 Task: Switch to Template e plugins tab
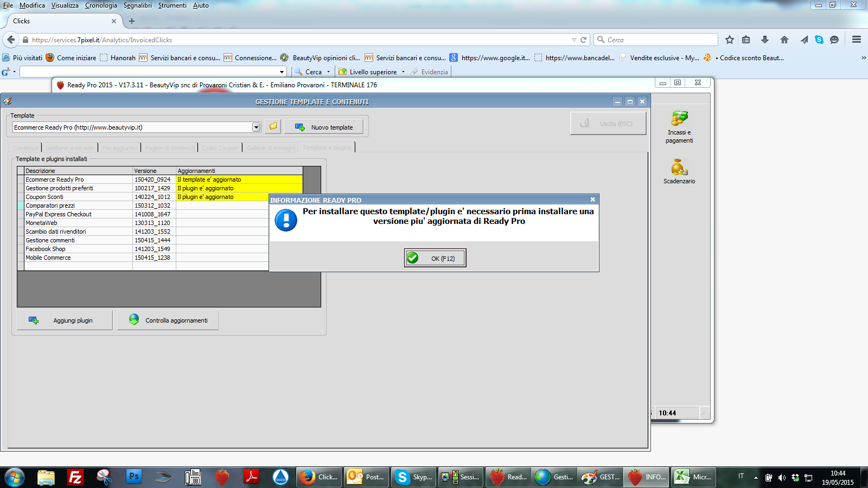coord(327,147)
